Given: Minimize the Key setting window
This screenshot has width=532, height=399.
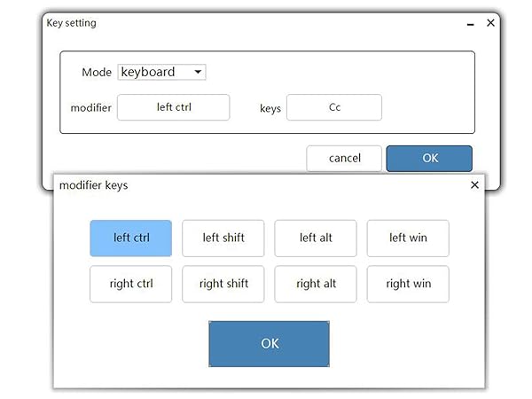Looking at the screenshot, I should [x=470, y=24].
